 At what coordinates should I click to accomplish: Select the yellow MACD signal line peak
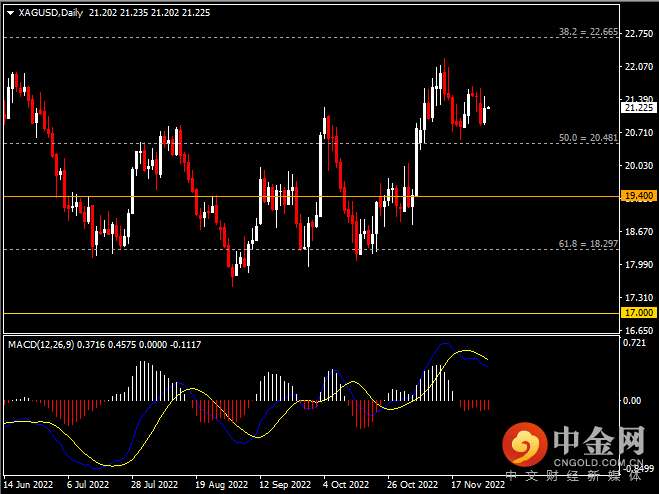pyautogui.click(x=466, y=351)
